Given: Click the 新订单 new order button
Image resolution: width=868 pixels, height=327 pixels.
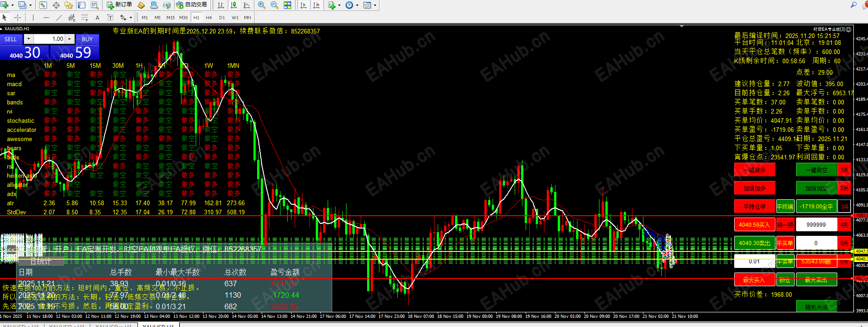Looking at the screenshot, I should 119,5.
